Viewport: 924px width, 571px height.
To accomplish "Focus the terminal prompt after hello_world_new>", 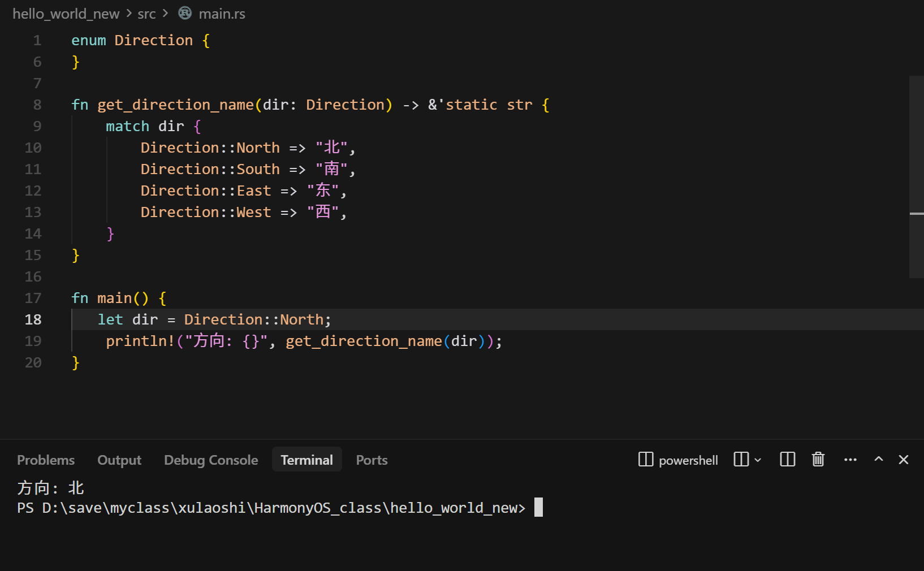I will (x=538, y=507).
